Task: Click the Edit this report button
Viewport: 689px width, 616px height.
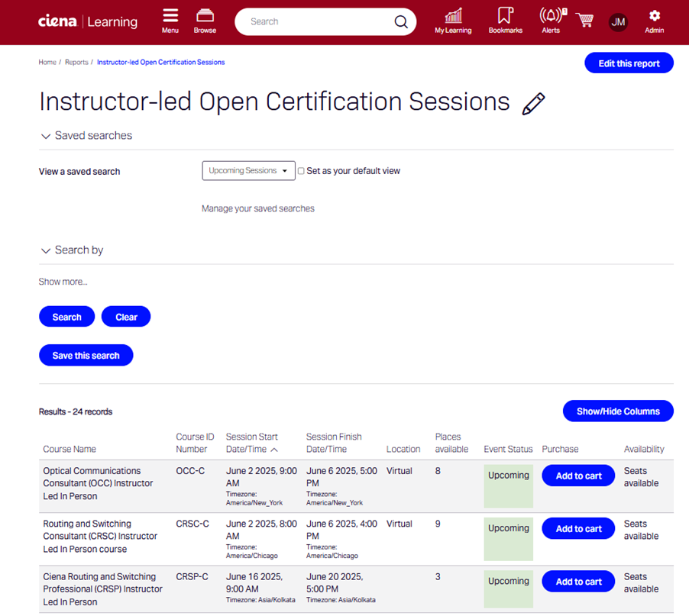Action: pos(629,63)
